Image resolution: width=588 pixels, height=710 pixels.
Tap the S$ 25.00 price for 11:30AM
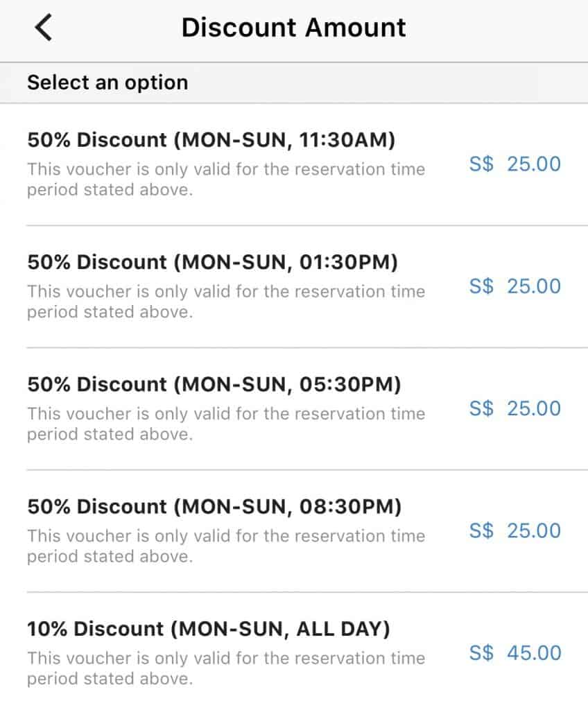(515, 164)
